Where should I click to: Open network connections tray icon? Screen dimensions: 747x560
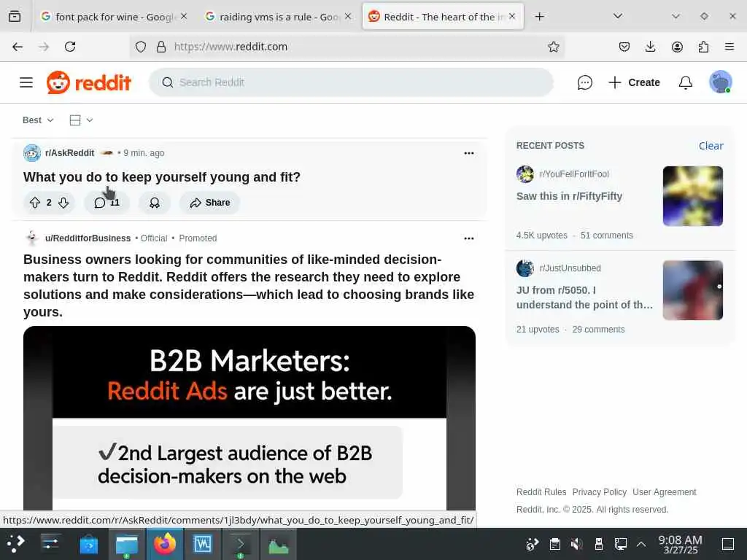(620, 544)
